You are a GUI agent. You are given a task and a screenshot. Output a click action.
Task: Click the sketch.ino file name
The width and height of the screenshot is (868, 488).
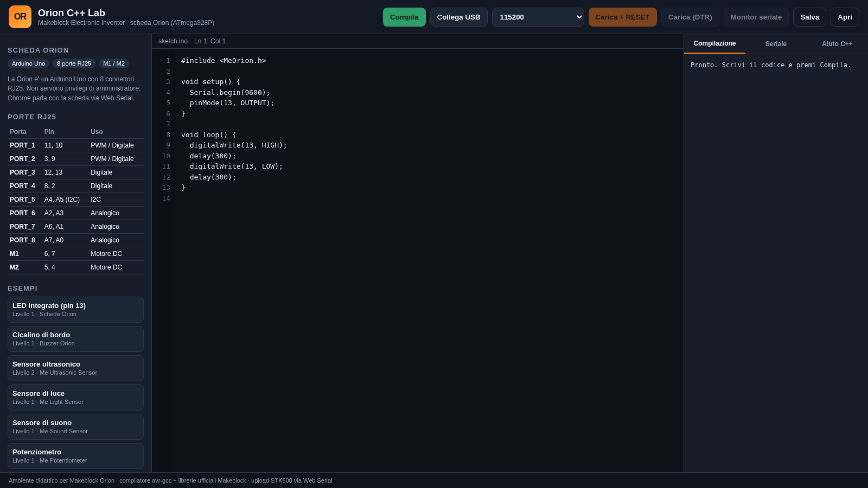(173, 41)
